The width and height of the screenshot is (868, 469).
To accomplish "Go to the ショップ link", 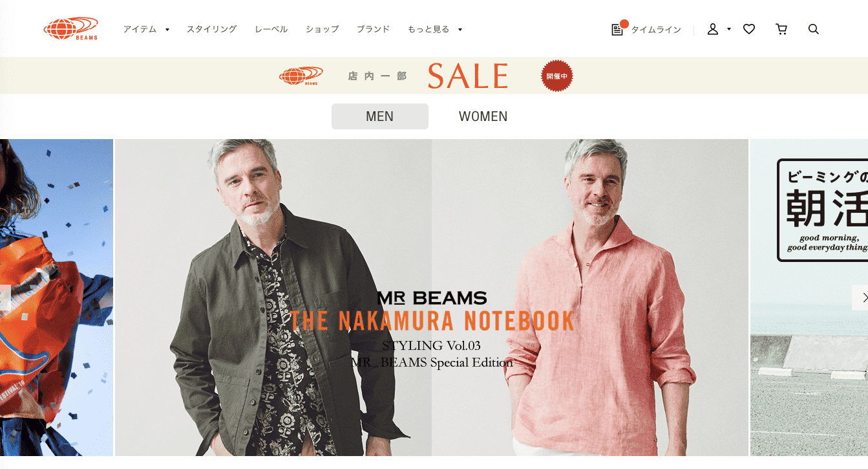I will click(x=323, y=29).
